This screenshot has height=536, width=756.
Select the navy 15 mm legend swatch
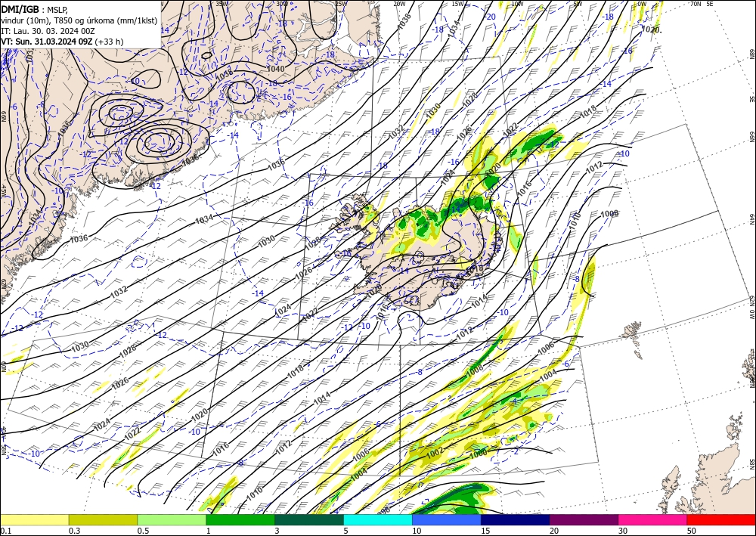click(516, 519)
